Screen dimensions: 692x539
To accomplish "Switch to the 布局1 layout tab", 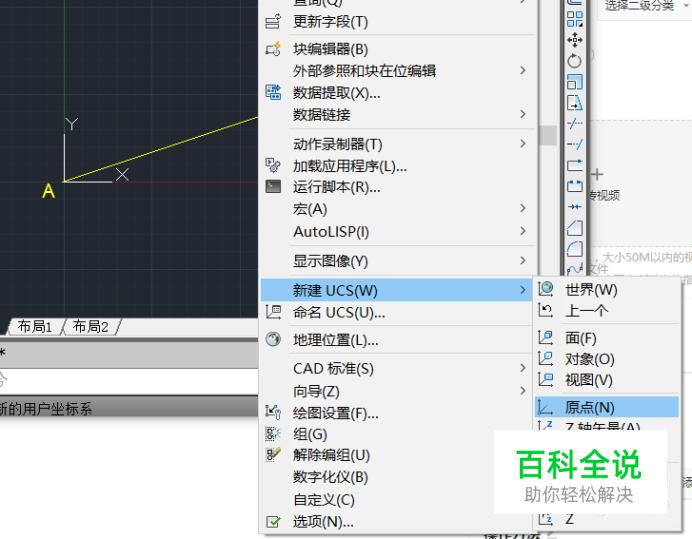I will [34, 327].
